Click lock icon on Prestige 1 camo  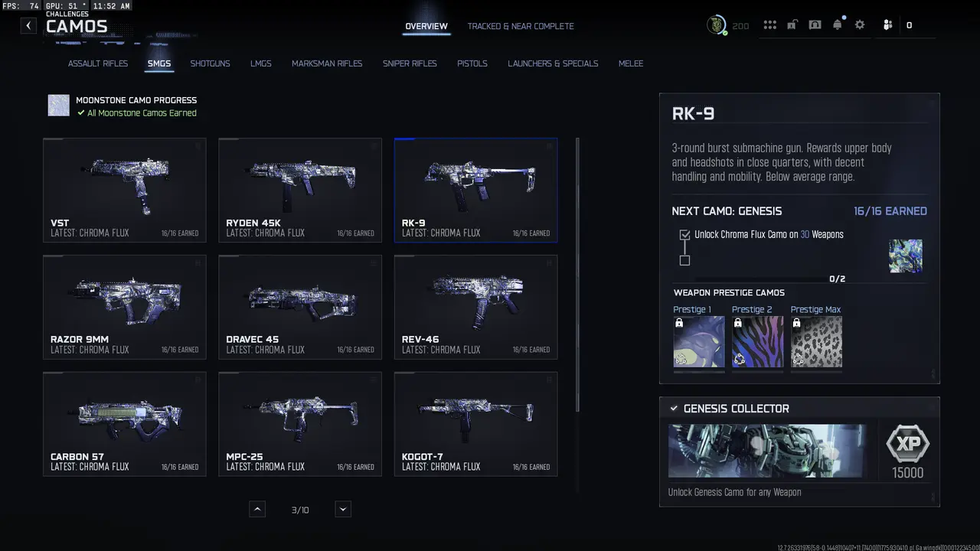(x=679, y=324)
